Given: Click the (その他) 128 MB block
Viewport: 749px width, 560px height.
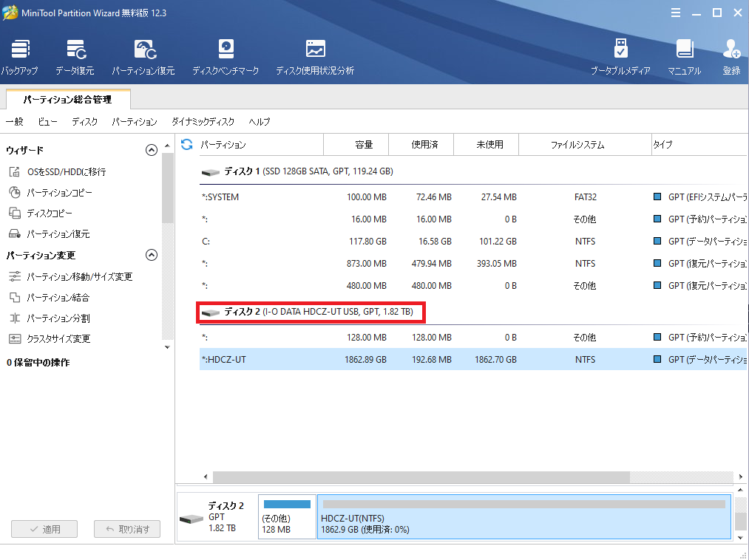Looking at the screenshot, I should tap(287, 517).
